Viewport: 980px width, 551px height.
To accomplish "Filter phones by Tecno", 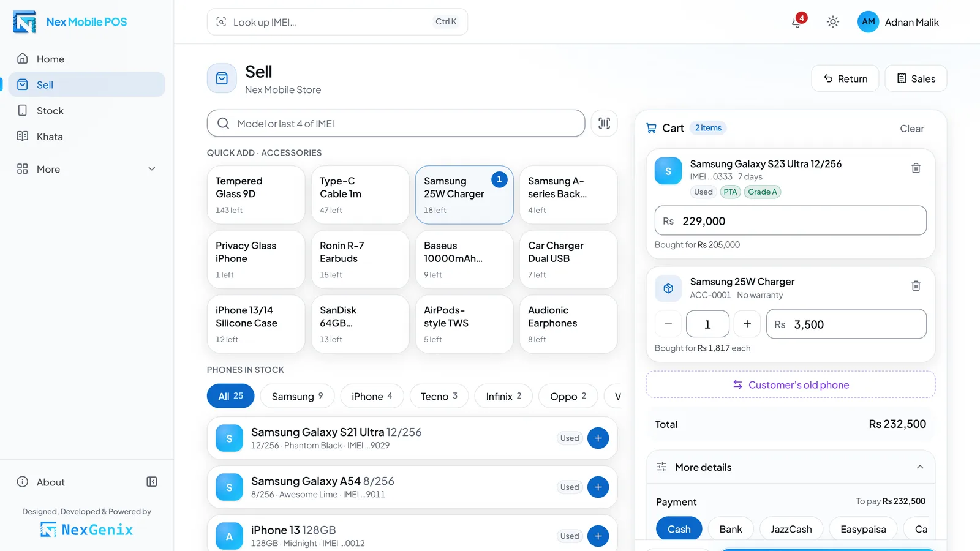I will [x=439, y=396].
